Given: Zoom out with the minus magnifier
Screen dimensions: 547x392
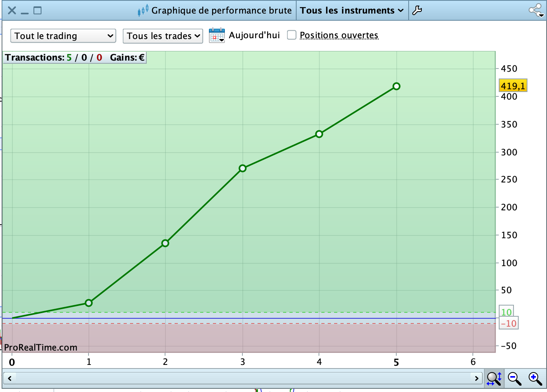Looking at the screenshot, I should pos(515,378).
